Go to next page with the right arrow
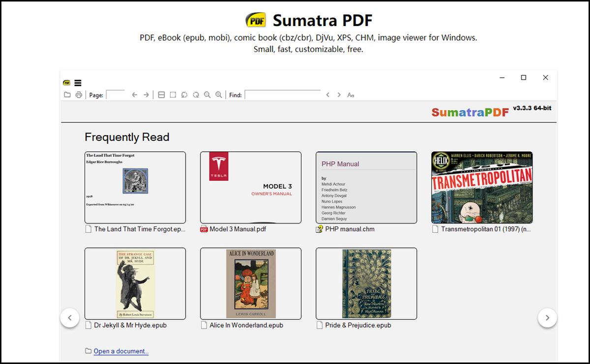The height and width of the screenshot is (364, 590). pos(146,95)
